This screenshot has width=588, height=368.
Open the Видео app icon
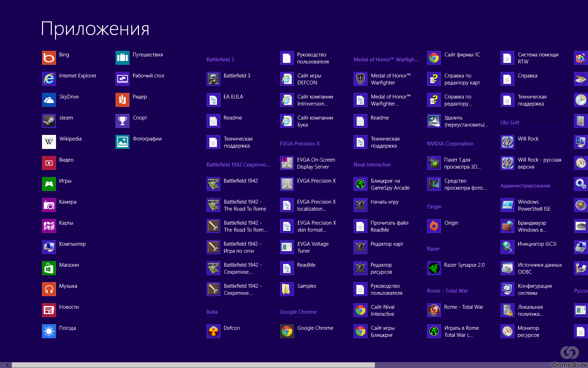point(49,163)
